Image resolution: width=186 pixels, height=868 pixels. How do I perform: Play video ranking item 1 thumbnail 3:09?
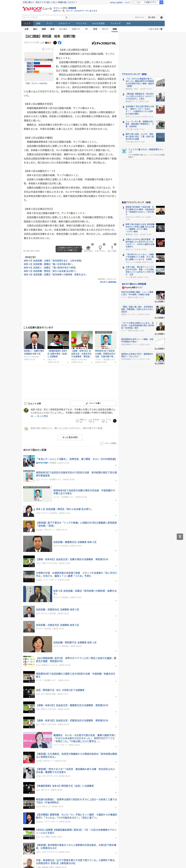(x=160, y=210)
